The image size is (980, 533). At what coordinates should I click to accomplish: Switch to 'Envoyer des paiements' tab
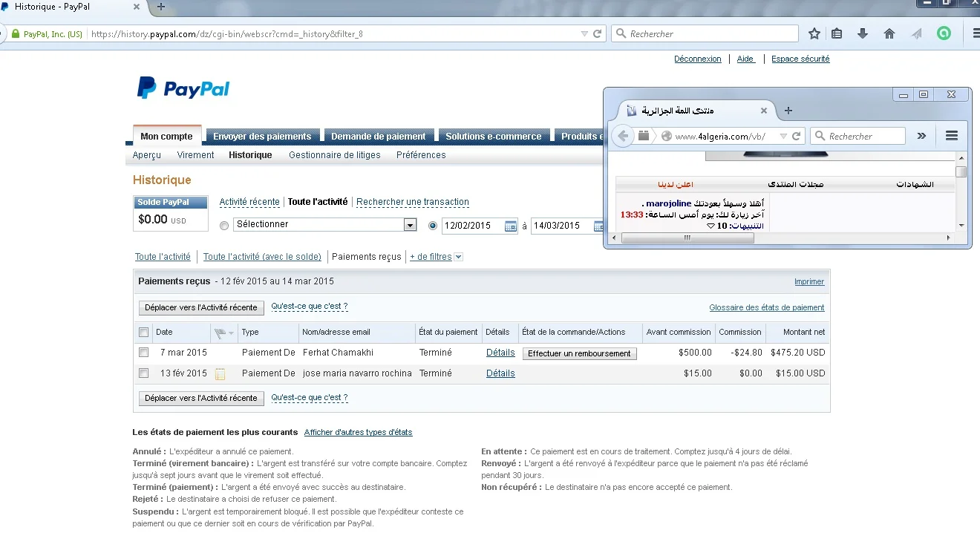pyautogui.click(x=262, y=137)
